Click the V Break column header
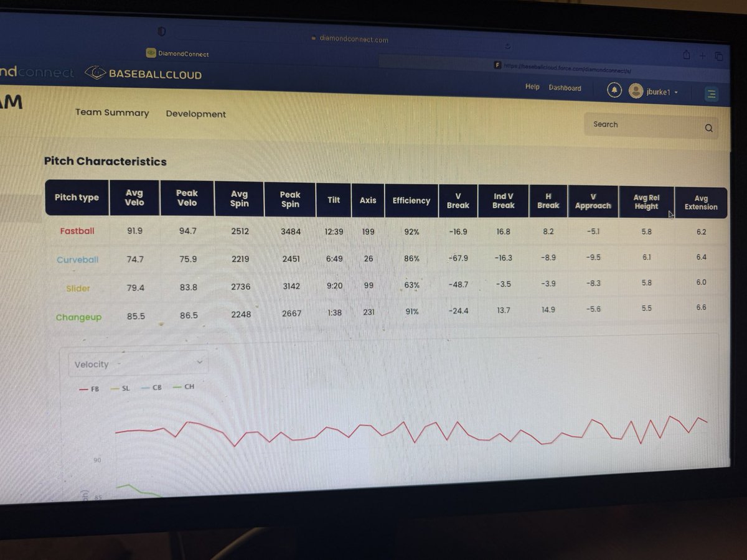The image size is (747, 560). tap(458, 200)
